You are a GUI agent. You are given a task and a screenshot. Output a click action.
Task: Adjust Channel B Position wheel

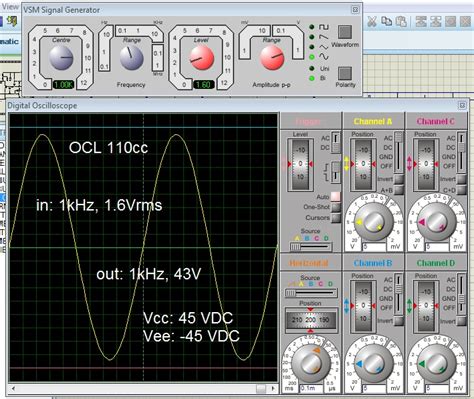(x=363, y=306)
